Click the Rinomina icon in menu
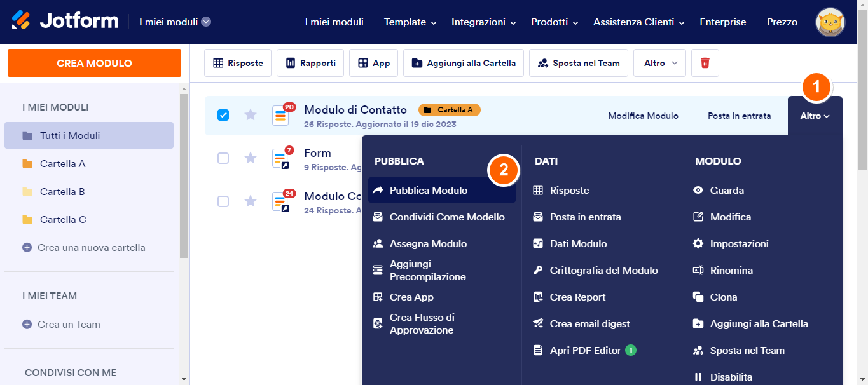This screenshot has width=868, height=385. pyautogui.click(x=698, y=270)
